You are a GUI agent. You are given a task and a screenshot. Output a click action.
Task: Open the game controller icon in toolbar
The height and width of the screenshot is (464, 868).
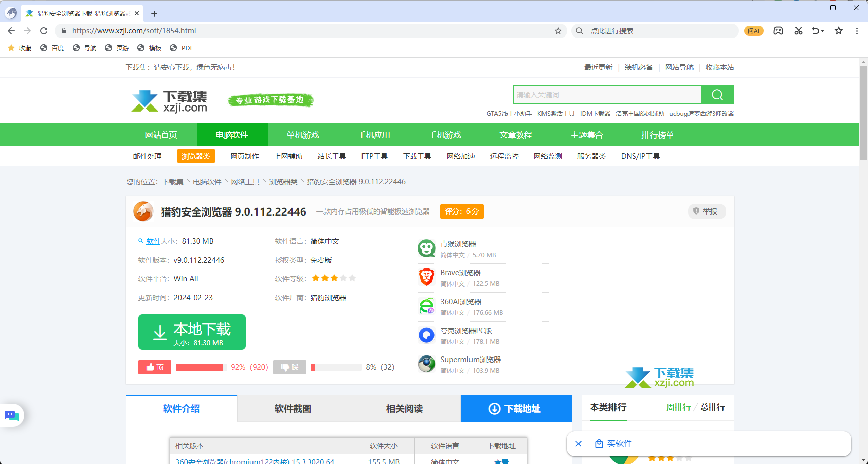(778, 31)
